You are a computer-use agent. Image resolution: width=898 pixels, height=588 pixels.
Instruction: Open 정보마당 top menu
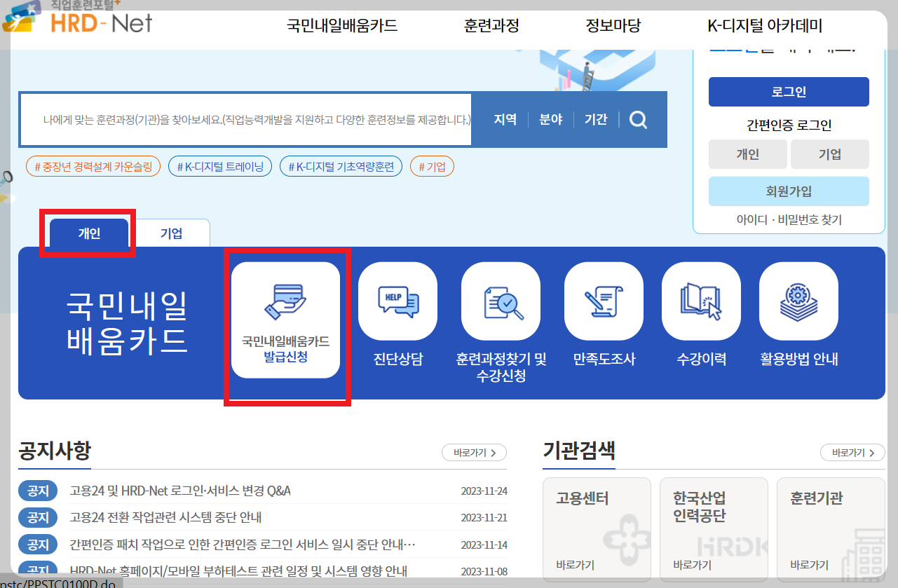pyautogui.click(x=613, y=27)
